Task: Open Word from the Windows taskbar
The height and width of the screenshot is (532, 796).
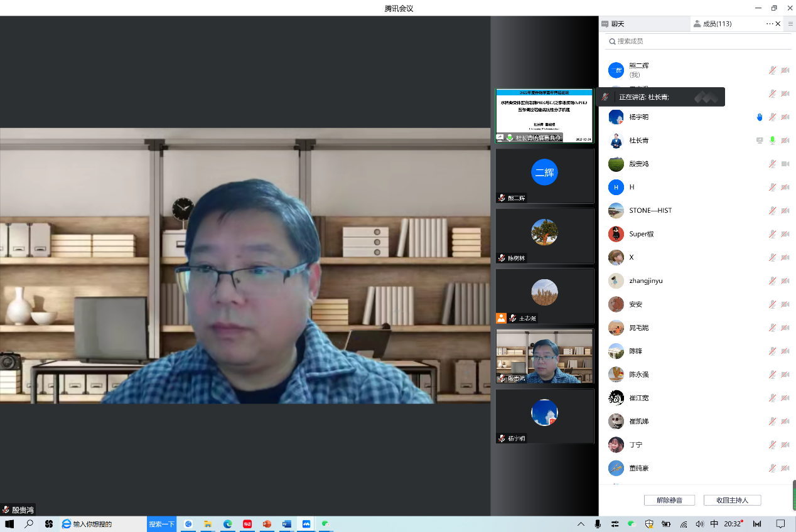Action: tap(287, 524)
